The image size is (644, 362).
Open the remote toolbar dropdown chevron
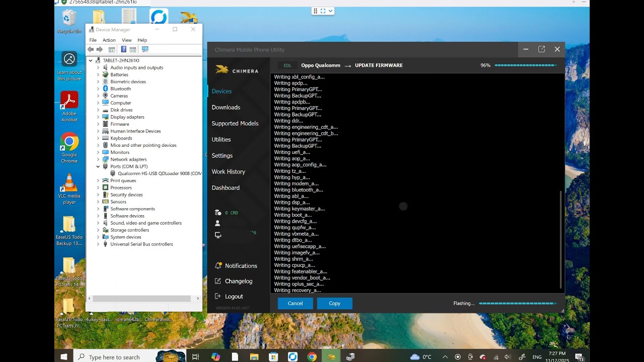pyautogui.click(x=331, y=11)
